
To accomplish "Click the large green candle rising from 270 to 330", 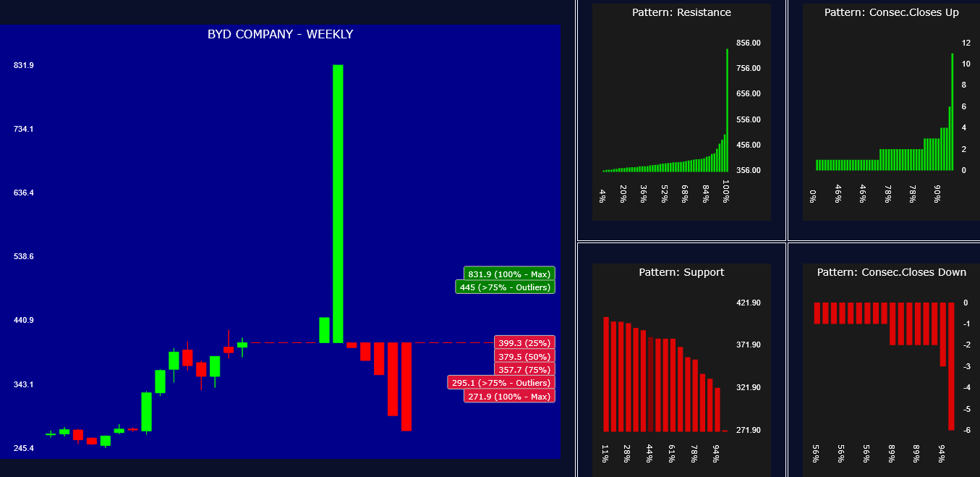I will coord(147,412).
